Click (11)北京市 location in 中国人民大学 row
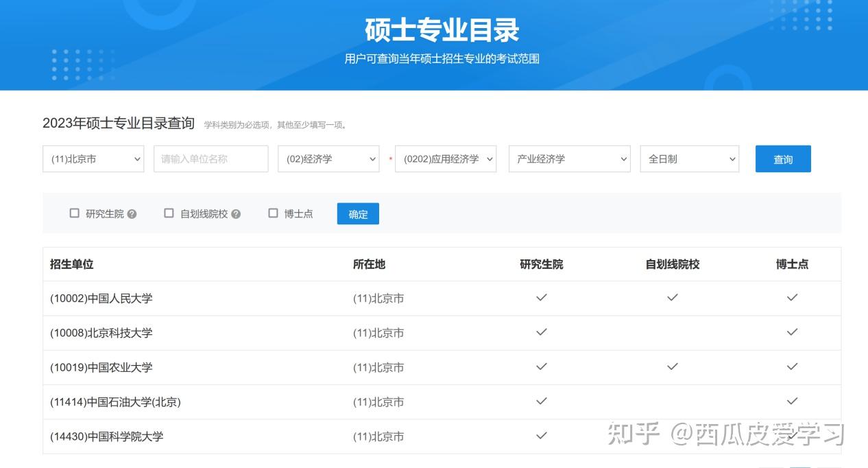Screen dimensions: 868x468 (378, 299)
